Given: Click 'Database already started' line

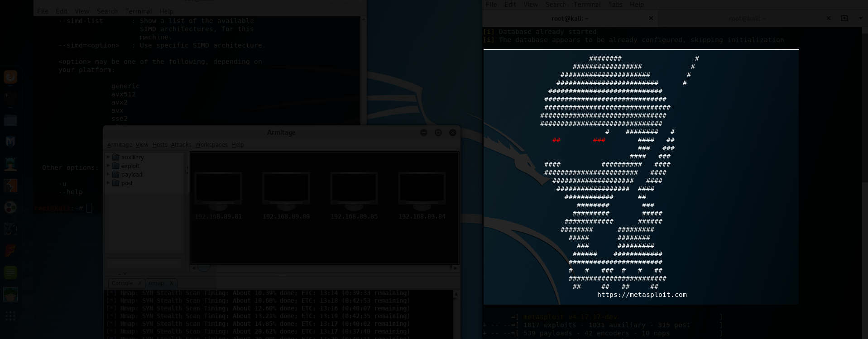Looking at the screenshot, I should click(x=540, y=32).
